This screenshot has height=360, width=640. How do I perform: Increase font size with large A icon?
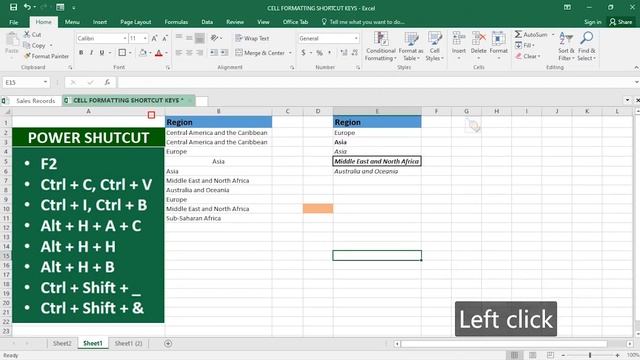pyautogui.click(x=154, y=38)
